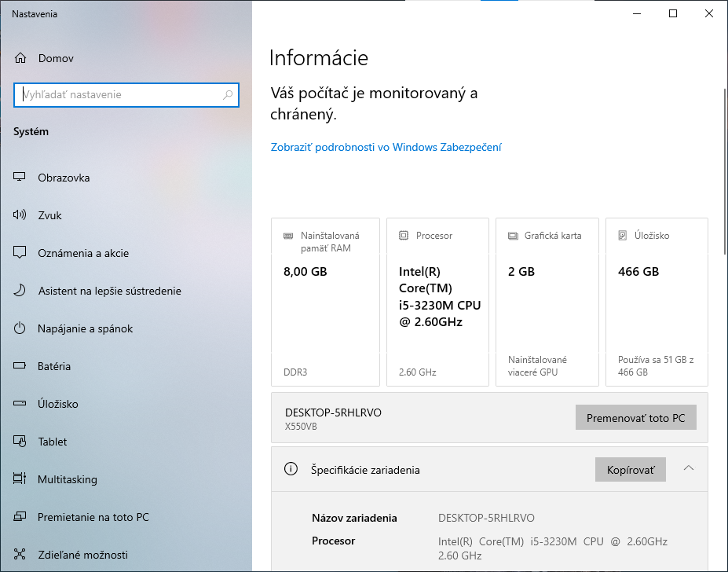Viewport: 728px width, 572px height.
Task: Click the Premenovať toto PC button
Action: pos(636,417)
